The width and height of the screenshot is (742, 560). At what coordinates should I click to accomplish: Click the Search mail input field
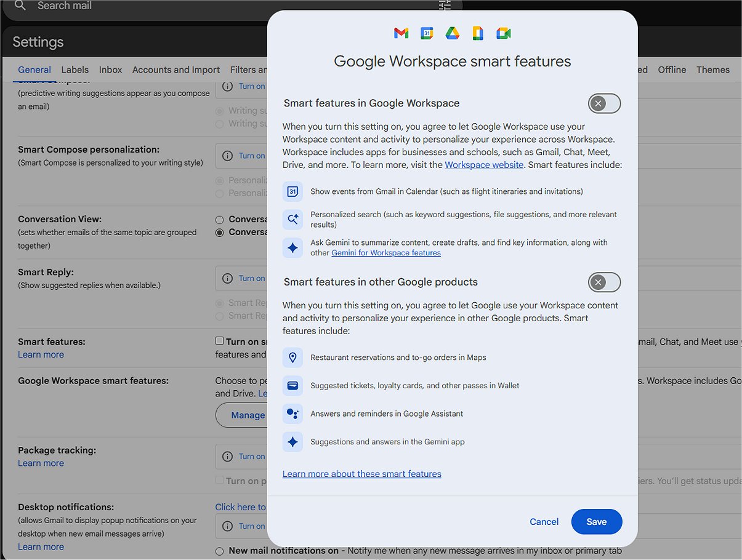234,6
